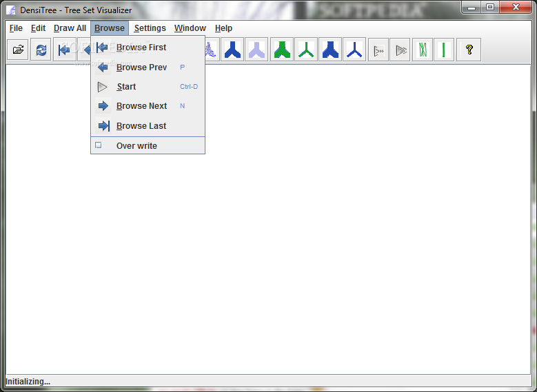Screen dimensions: 537x392
Task: Click the single green vertical line icon
Action: pos(444,50)
